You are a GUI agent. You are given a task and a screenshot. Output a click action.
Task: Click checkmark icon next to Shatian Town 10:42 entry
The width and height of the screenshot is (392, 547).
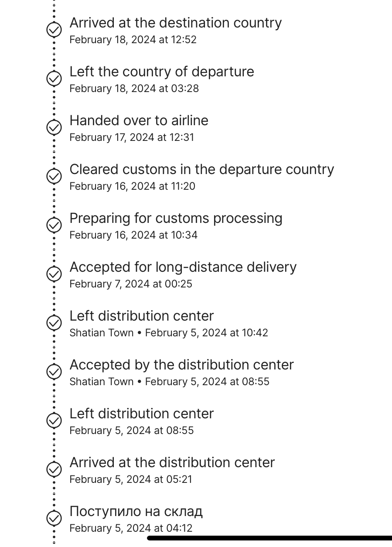pyautogui.click(x=54, y=323)
